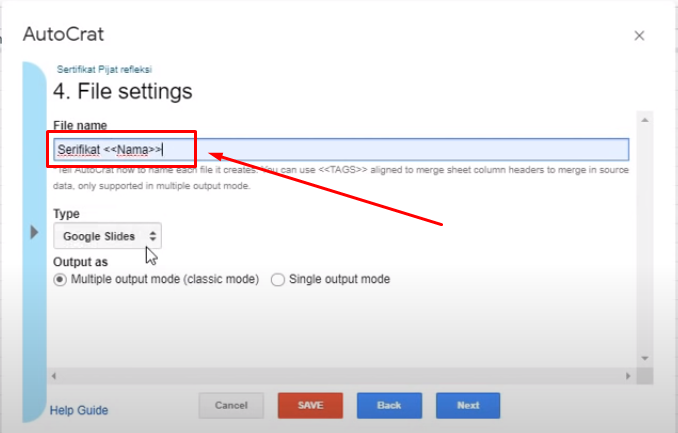Open the Type dropdown showing Google Slides
Screen dimensions: 678x433
[x=107, y=236]
